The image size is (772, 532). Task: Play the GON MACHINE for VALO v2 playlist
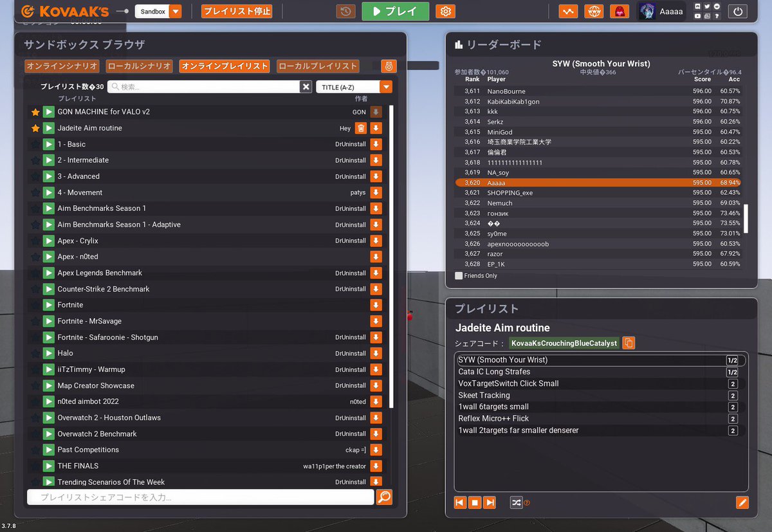[49, 112]
